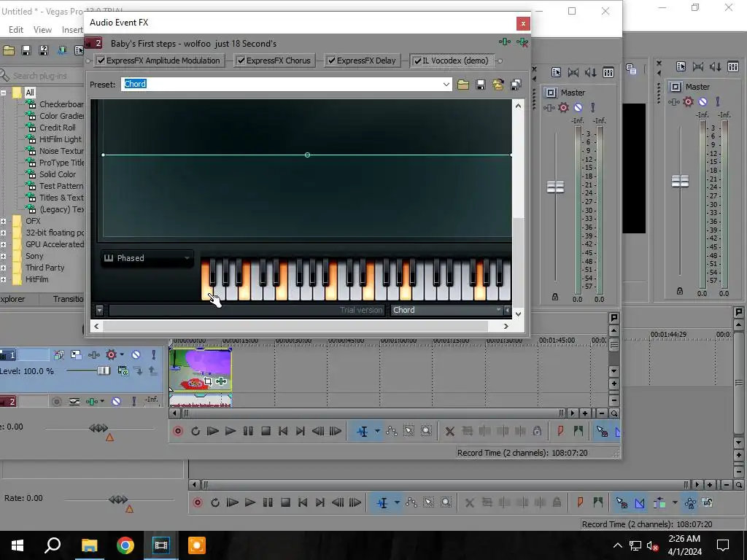Image resolution: width=747 pixels, height=560 pixels.
Task: Click the Delete X icon in front toolbar
Action: 449,432
